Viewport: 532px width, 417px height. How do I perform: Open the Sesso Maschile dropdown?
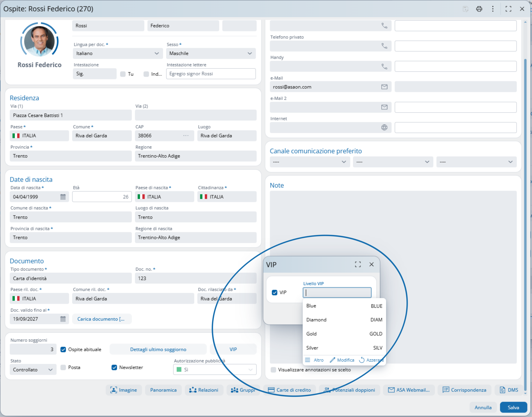[x=211, y=54]
